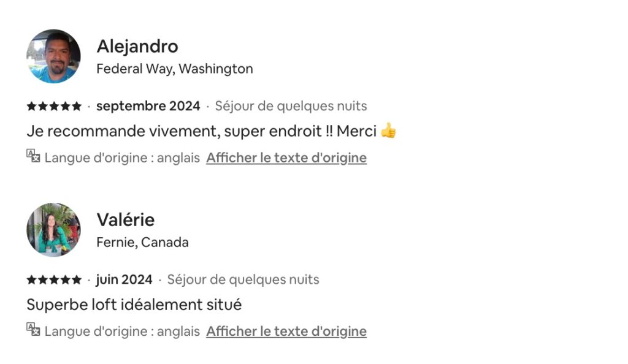Screen dimensions: 628x364
Task: Click the reviewer name Alejandro
Action: (x=137, y=46)
